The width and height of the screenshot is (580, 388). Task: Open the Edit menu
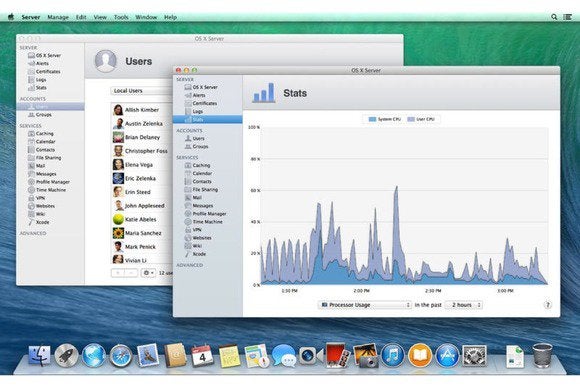coord(81,17)
